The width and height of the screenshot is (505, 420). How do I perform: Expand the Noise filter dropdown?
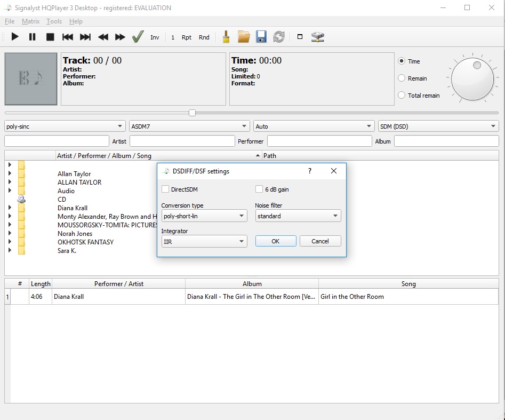click(x=298, y=216)
